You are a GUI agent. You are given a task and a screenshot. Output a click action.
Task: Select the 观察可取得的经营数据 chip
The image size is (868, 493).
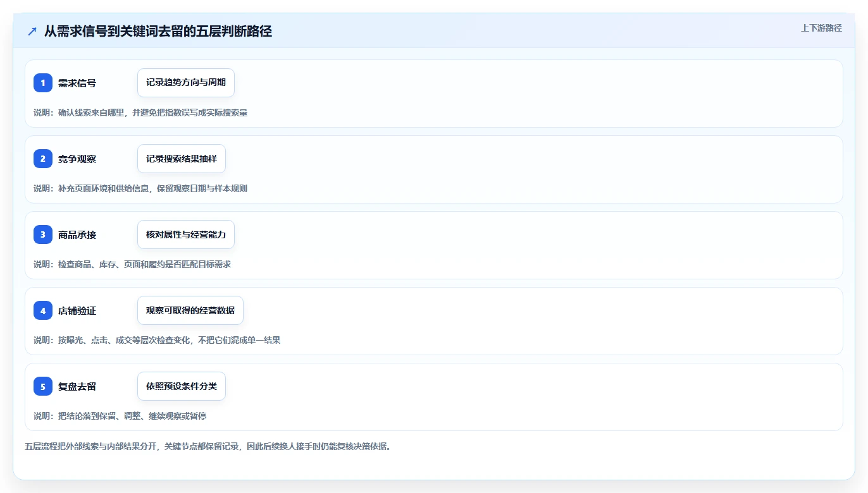[190, 310]
